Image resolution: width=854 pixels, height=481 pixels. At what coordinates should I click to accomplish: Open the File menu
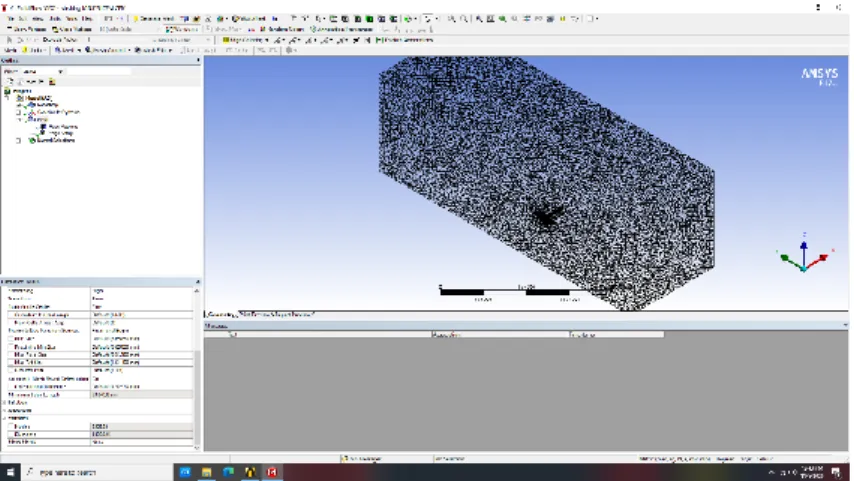(11, 19)
